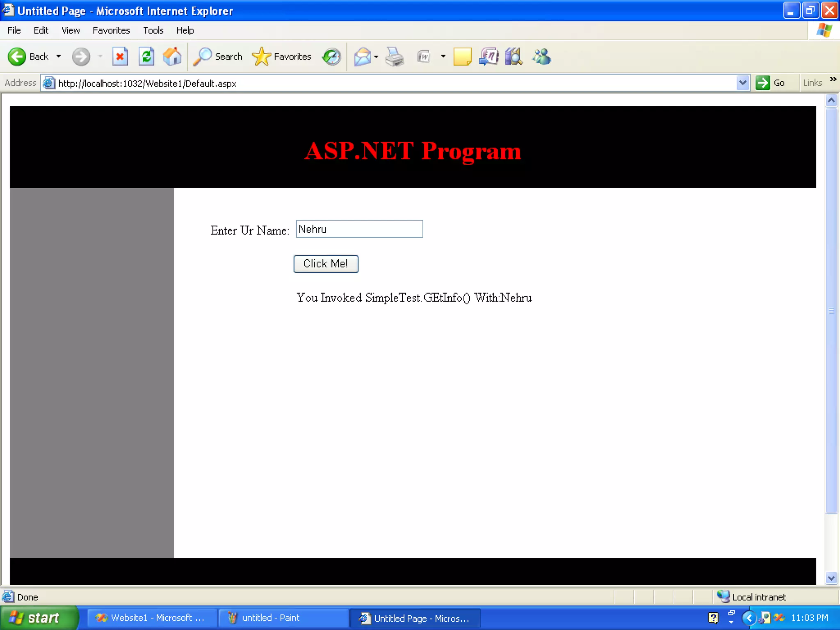Refresh the page with the green arrows icon
The width and height of the screenshot is (840, 630).
(x=146, y=57)
